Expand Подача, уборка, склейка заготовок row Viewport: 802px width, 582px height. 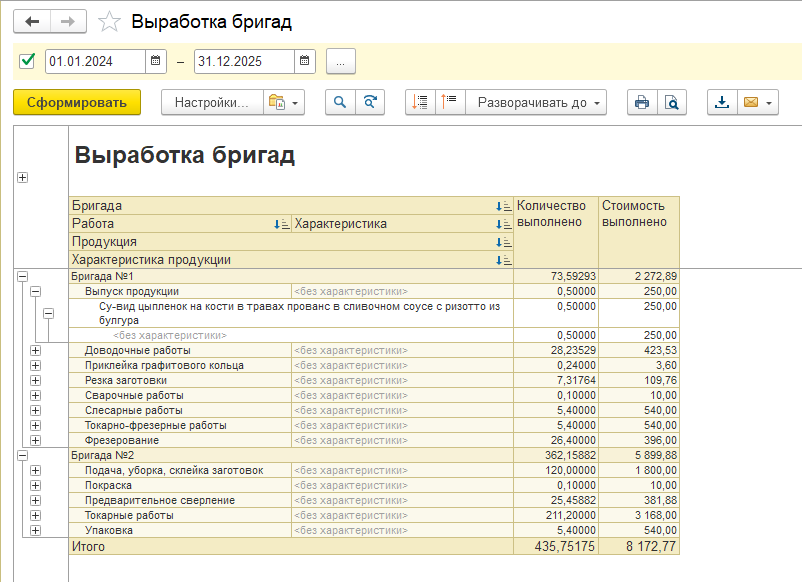(x=35, y=471)
